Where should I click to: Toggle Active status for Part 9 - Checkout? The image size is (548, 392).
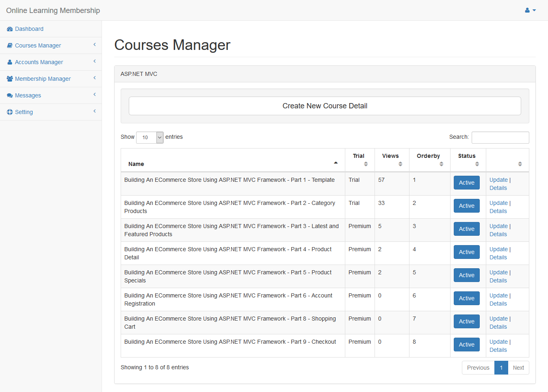pyautogui.click(x=467, y=345)
